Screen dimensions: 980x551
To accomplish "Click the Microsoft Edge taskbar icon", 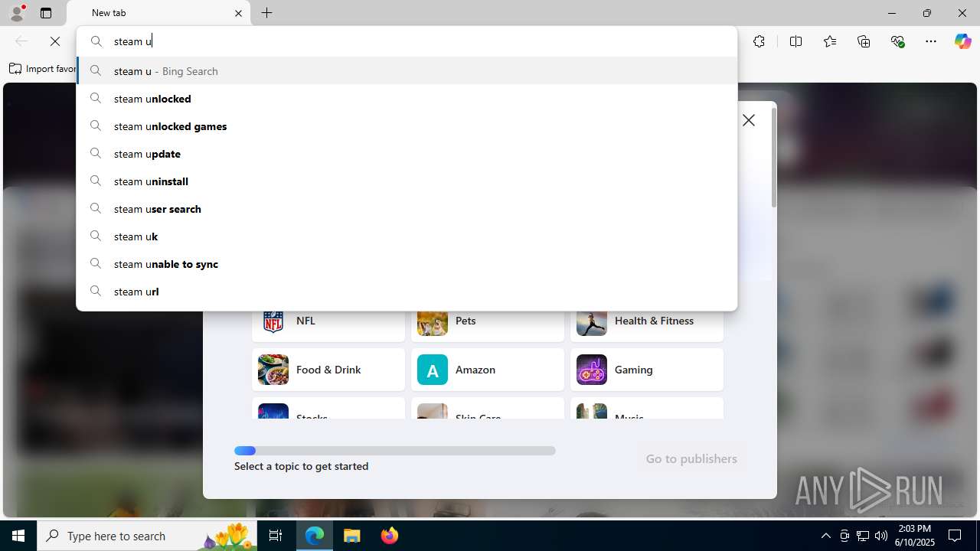I will coord(315,536).
